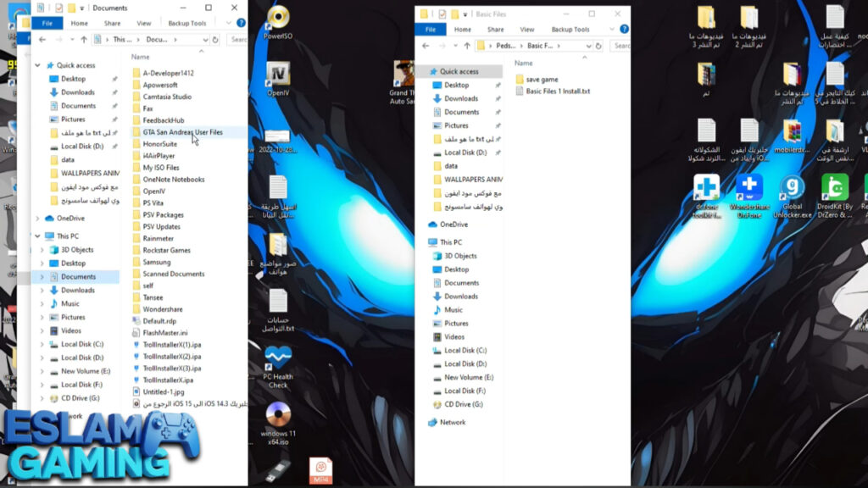
Task: Expand the ribbon in the Documents window
Action: pos(230,24)
